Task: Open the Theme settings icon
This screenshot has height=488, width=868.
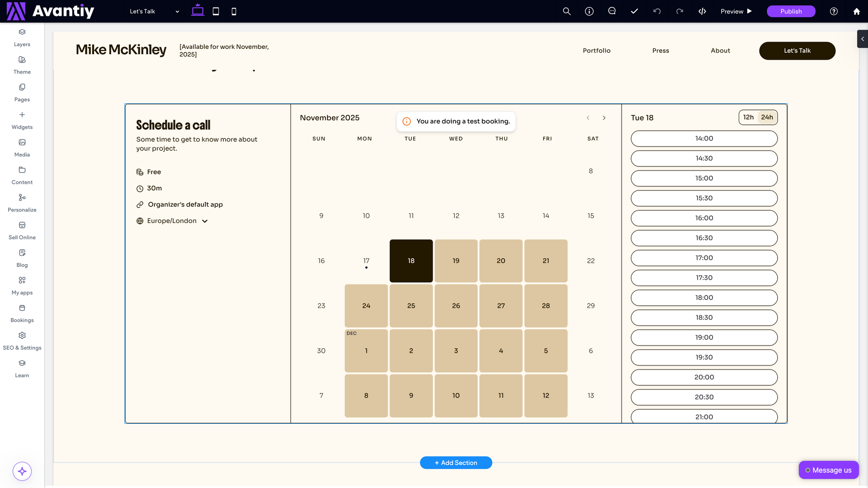Action: click(x=22, y=65)
